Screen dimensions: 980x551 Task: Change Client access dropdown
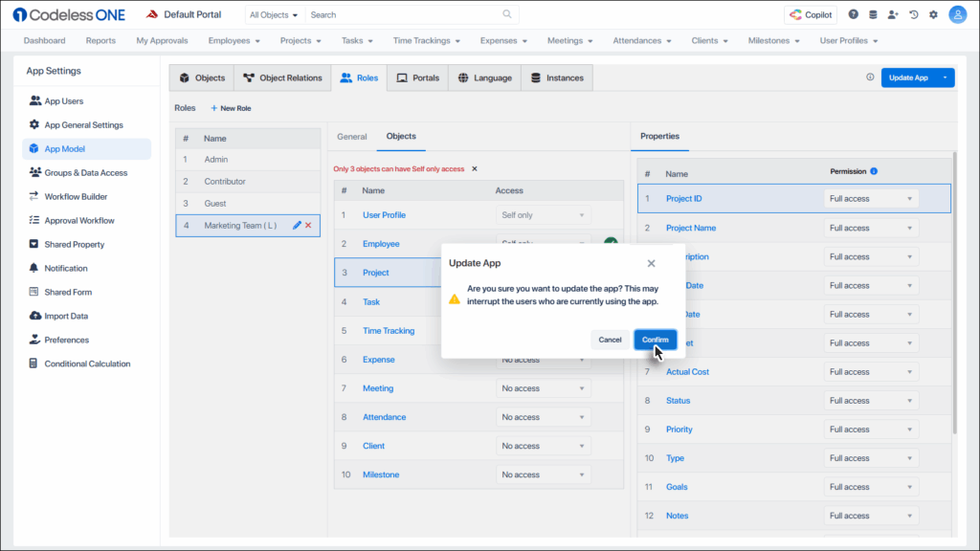pos(544,446)
